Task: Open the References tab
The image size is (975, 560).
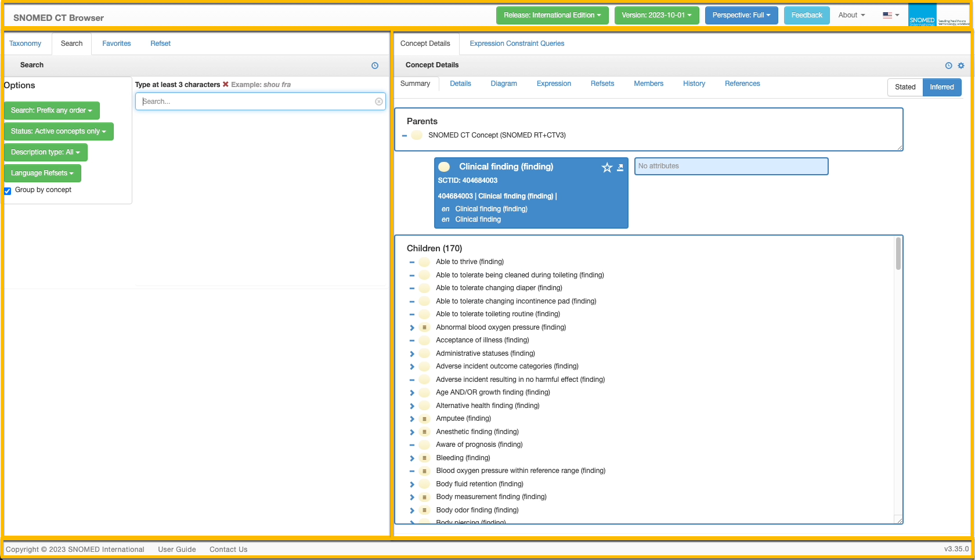Action: tap(742, 84)
